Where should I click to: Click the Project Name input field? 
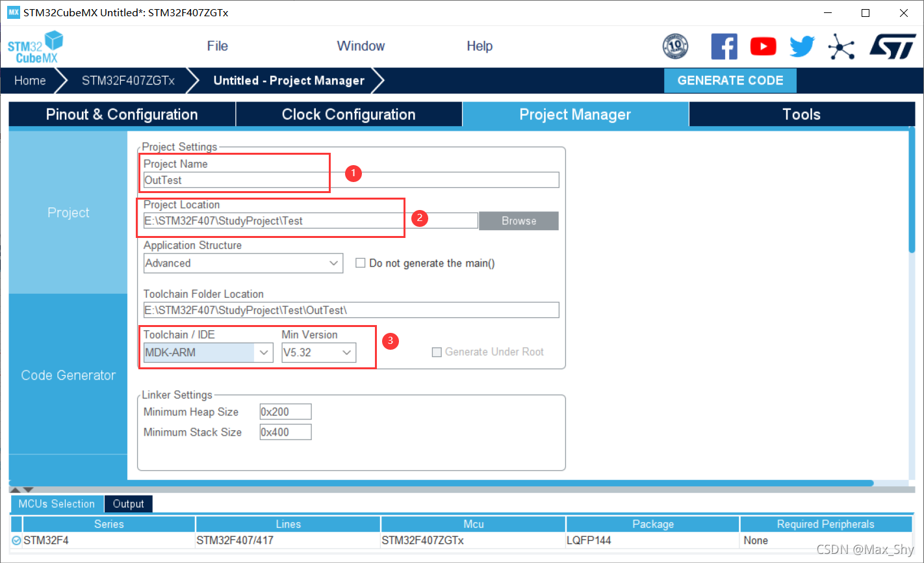pyautogui.click(x=351, y=180)
